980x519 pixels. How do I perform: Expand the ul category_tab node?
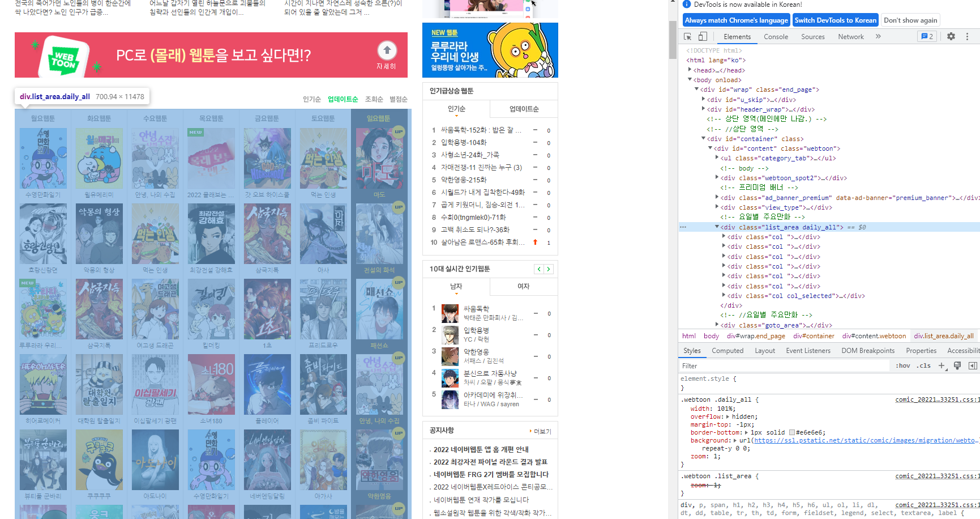pyautogui.click(x=717, y=158)
